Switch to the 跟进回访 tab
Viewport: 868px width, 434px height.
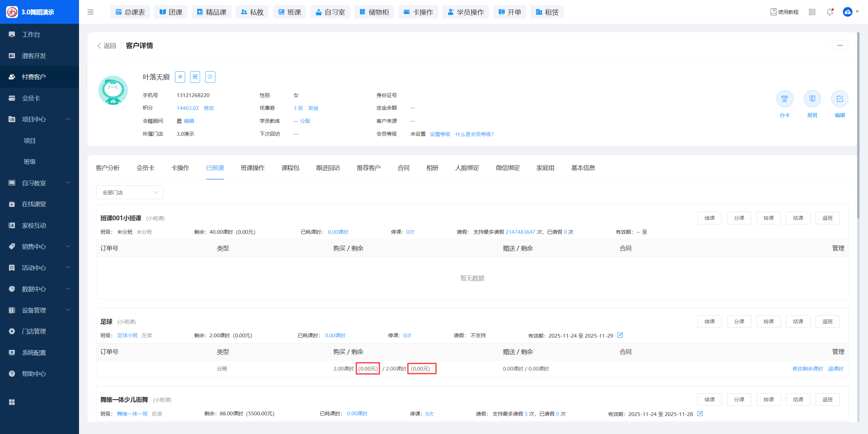[328, 168]
